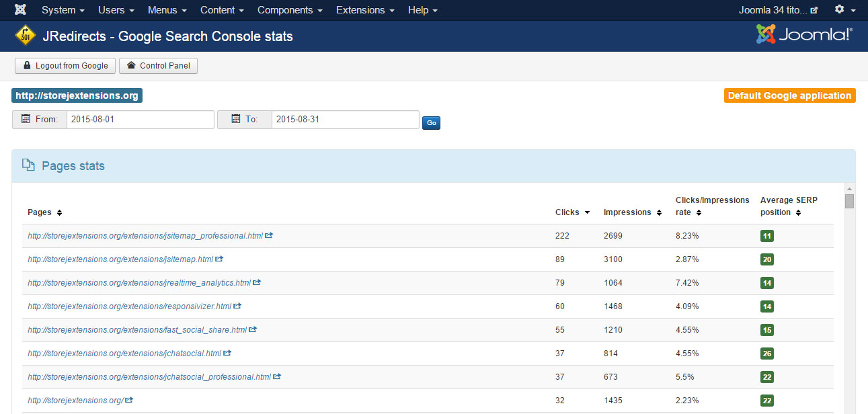Screen dimensions: 868x414
Task: Sort by Clicks/Impressions rate column
Action: pos(712,206)
